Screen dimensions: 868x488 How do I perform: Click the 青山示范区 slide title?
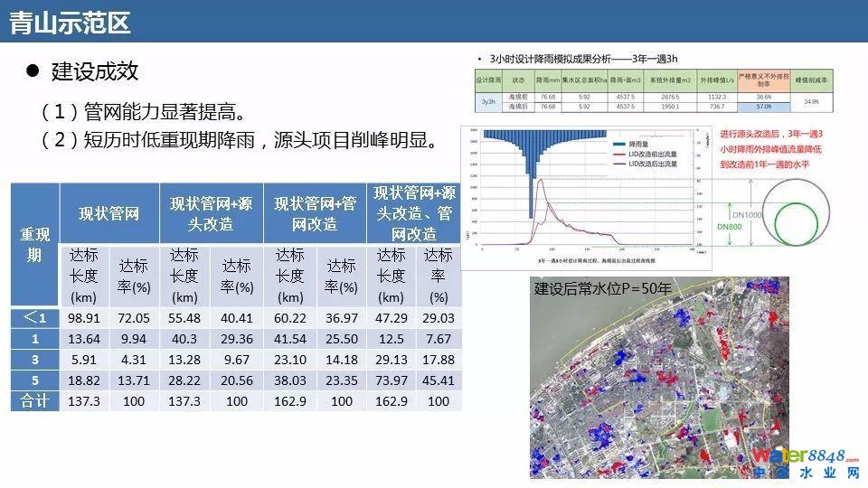(x=71, y=23)
